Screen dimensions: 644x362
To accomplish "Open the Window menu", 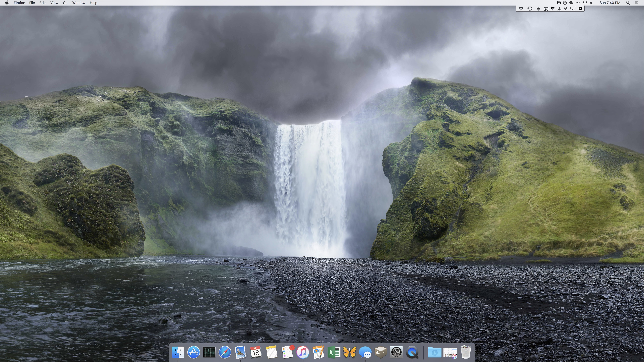I will coord(78,3).
